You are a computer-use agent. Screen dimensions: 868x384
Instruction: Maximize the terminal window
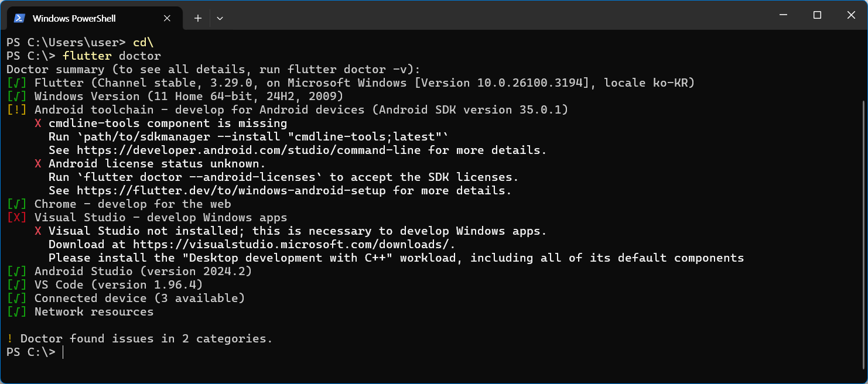tap(817, 15)
